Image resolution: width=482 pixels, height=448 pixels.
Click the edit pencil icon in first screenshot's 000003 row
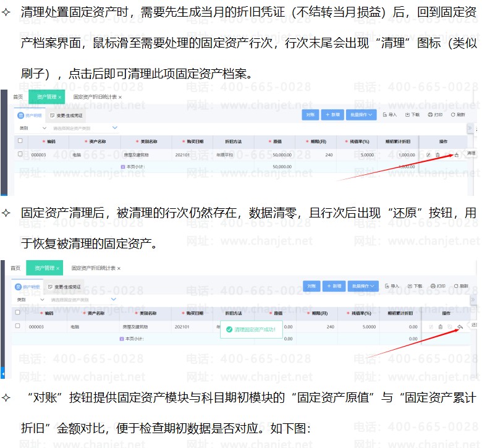428,155
